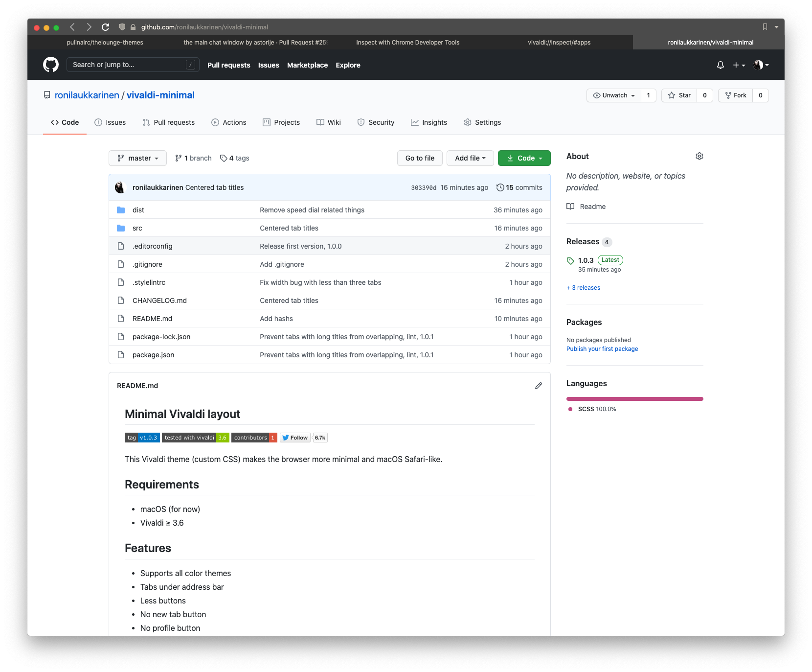Open commit message 'Add hashs'
This screenshot has height=672, width=812.
[x=276, y=319]
